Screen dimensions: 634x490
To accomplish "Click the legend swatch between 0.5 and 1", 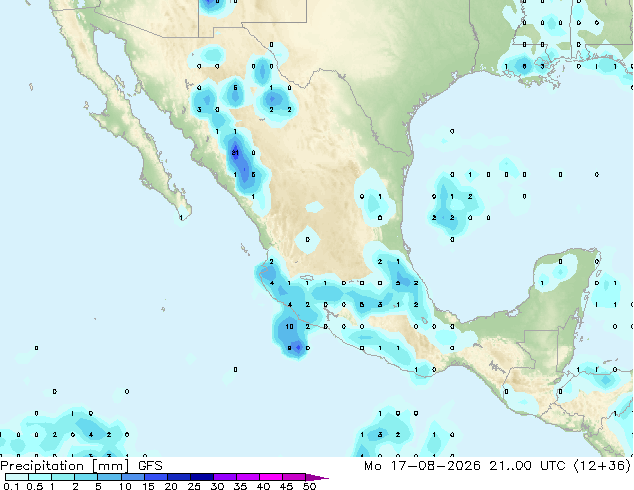I will click(40, 477).
